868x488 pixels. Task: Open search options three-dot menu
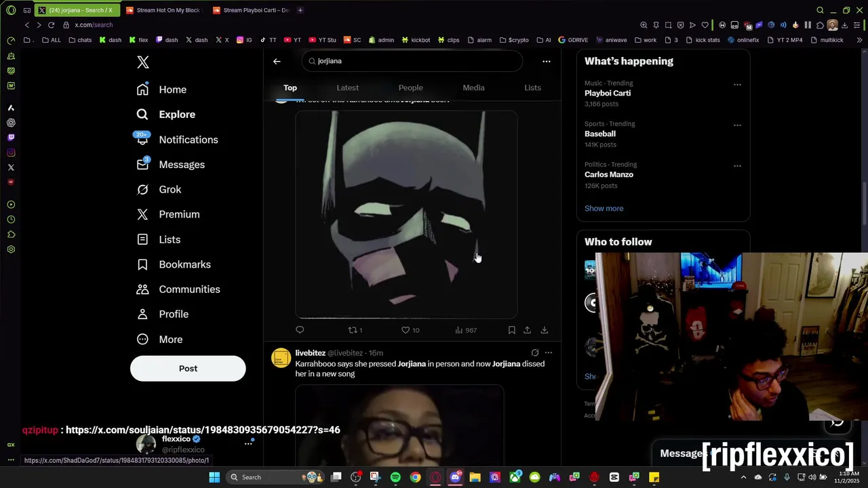(547, 61)
